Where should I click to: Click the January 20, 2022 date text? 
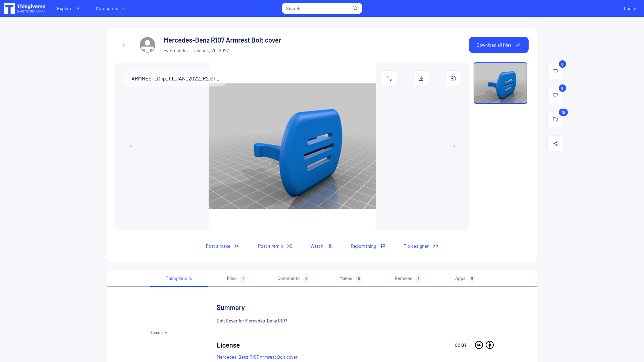pyautogui.click(x=211, y=51)
